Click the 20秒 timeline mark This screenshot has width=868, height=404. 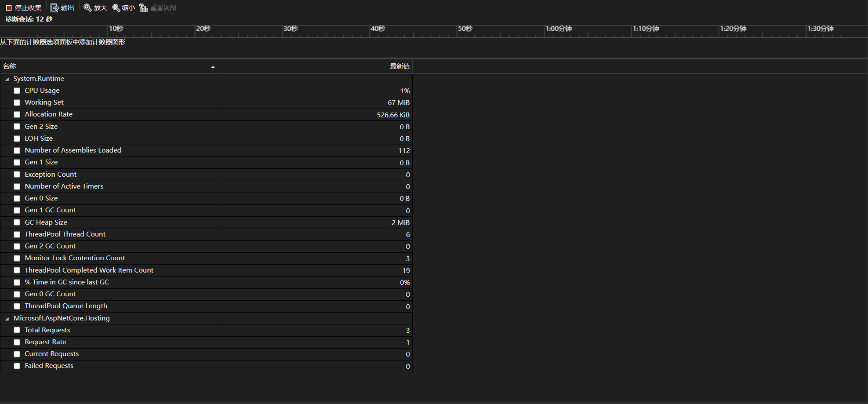[x=203, y=29]
